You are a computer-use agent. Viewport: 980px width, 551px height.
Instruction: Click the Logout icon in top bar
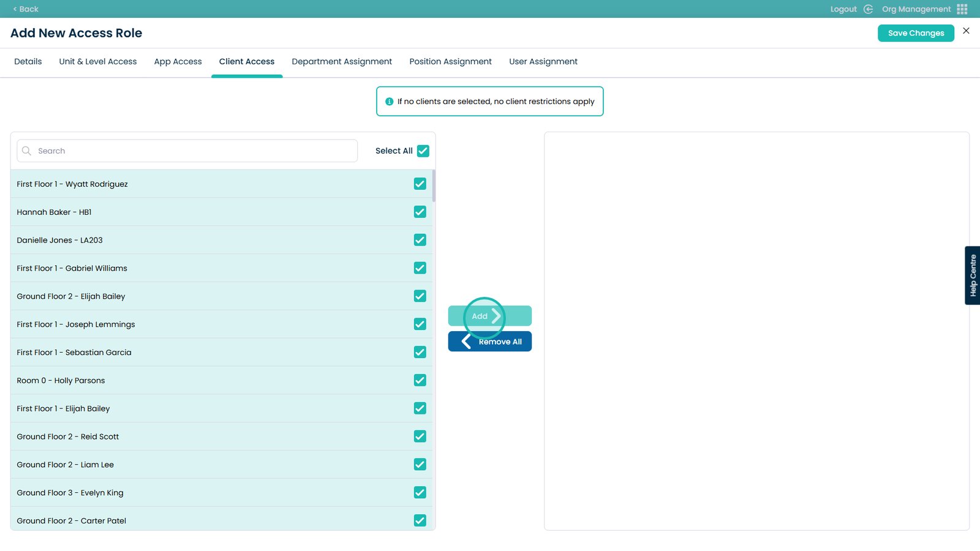(868, 9)
